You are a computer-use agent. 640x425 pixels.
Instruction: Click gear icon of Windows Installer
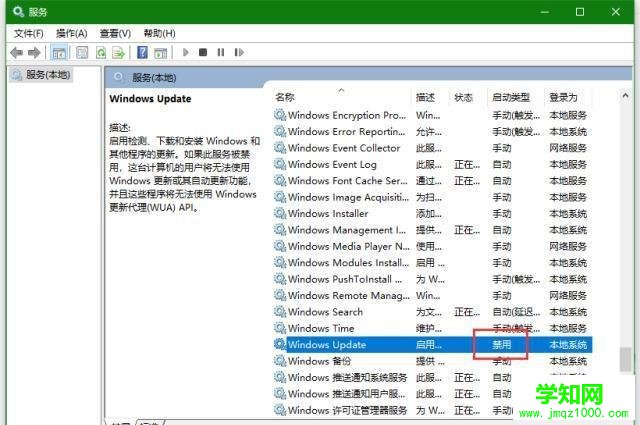coord(280,213)
